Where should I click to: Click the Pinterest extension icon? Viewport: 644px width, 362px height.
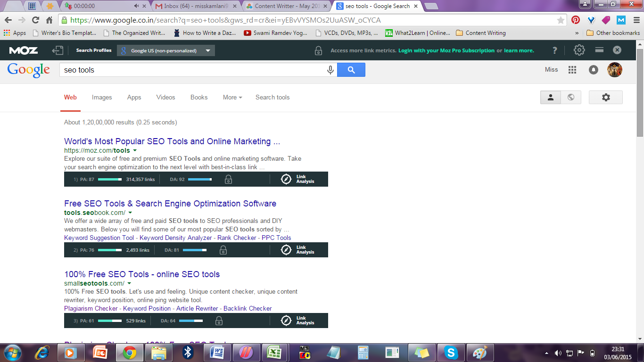(575, 20)
